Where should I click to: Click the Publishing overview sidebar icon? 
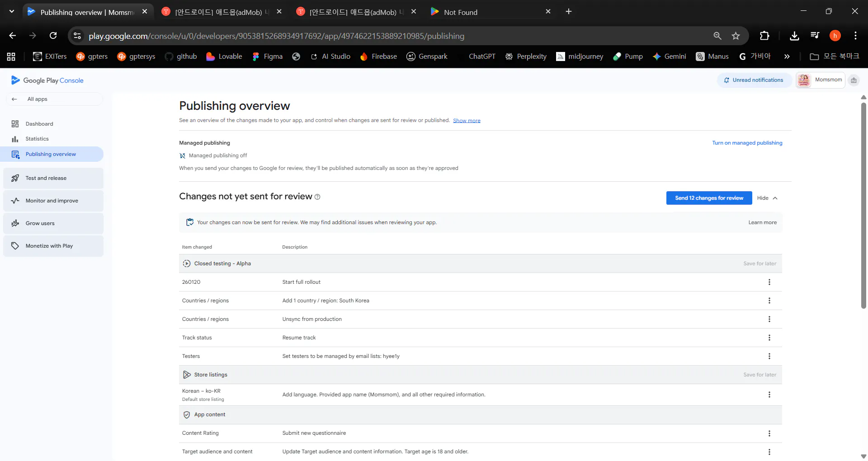coord(15,155)
